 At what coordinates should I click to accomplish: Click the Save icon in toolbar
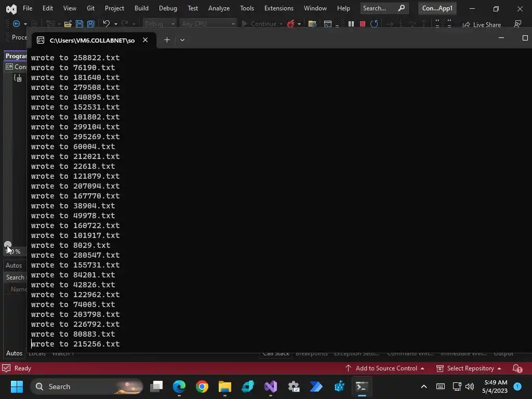tap(79, 24)
